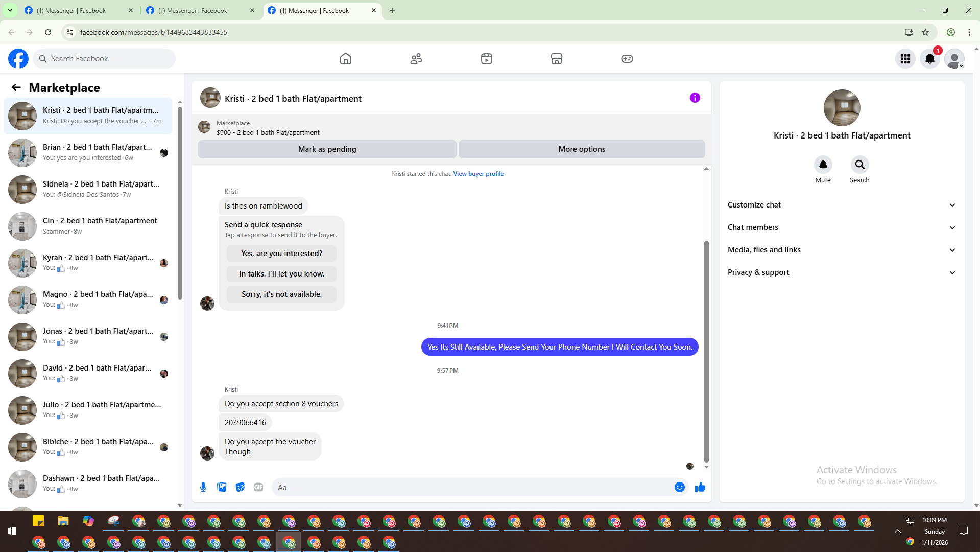Click the Aa message input box
This screenshot has height=552, width=980.
pos(472,487)
